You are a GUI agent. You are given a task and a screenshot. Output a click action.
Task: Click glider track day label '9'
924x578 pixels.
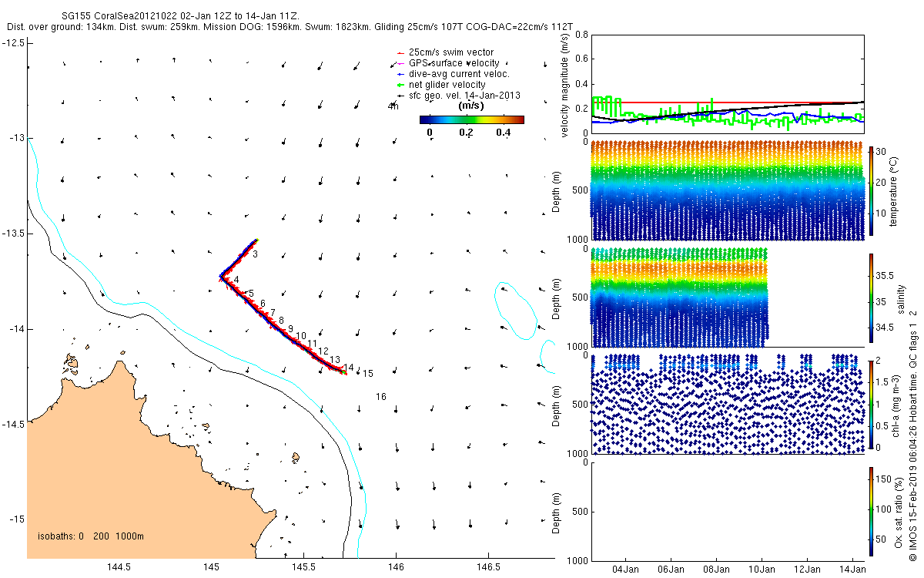290,329
